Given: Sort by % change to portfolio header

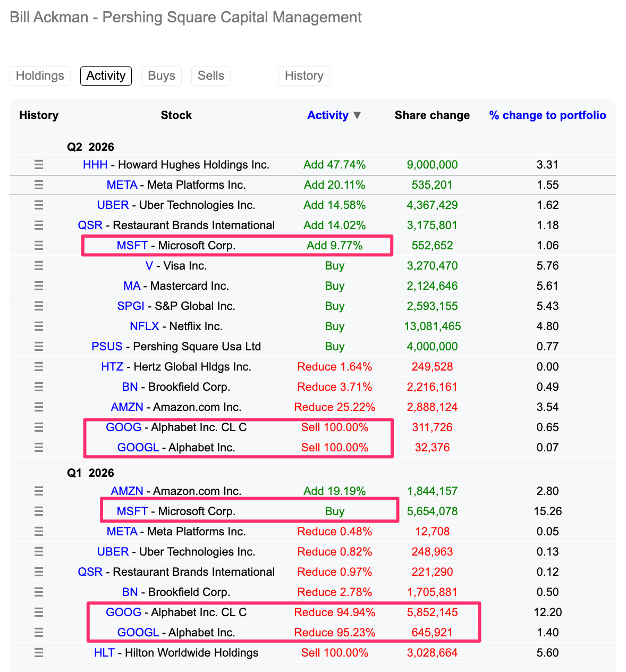Looking at the screenshot, I should point(547,115).
